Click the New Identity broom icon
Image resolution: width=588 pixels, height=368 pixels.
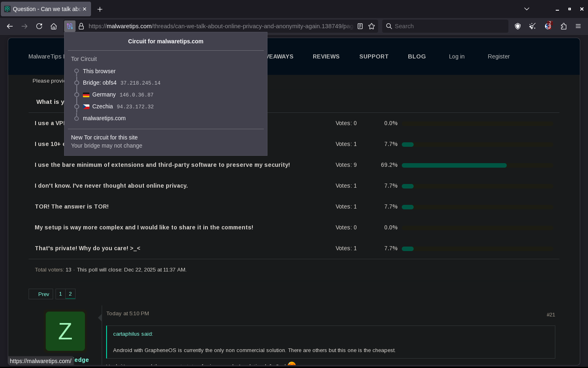[532, 26]
